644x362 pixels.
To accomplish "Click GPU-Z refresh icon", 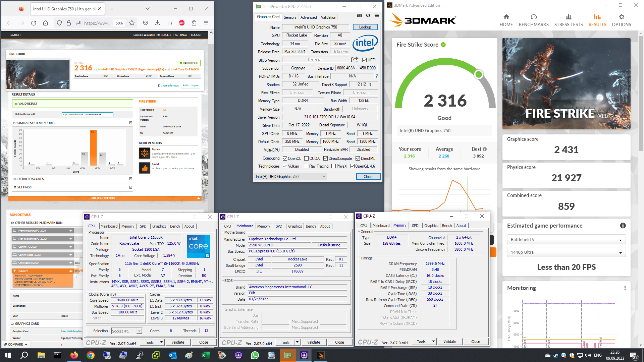I will [368, 15].
